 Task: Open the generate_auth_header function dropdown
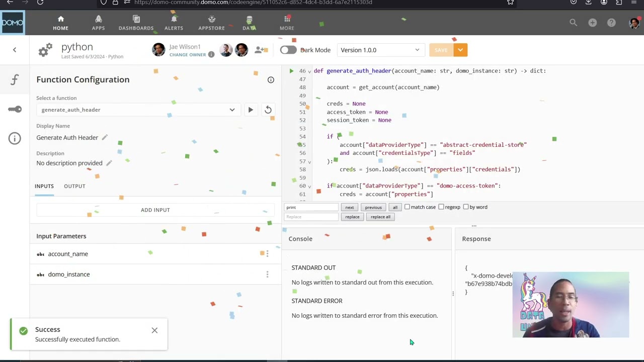138,110
